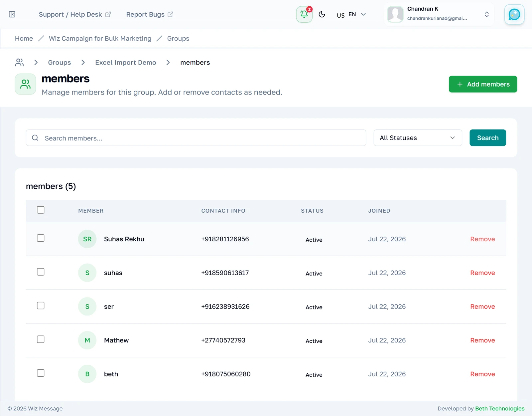Click the contacts people icon in breadcrumb
The height and width of the screenshot is (416, 532).
click(20, 63)
